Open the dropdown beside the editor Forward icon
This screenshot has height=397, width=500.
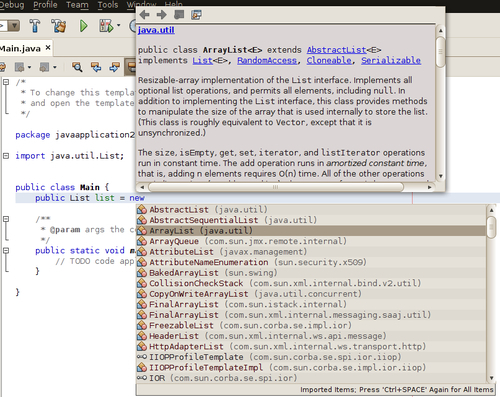[55, 67]
